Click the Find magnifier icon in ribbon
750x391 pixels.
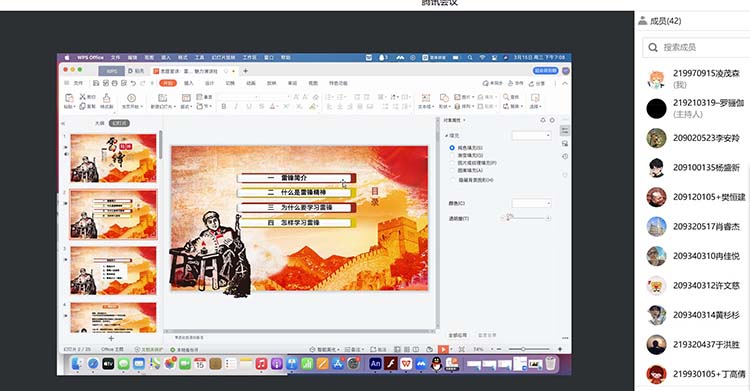point(506,97)
